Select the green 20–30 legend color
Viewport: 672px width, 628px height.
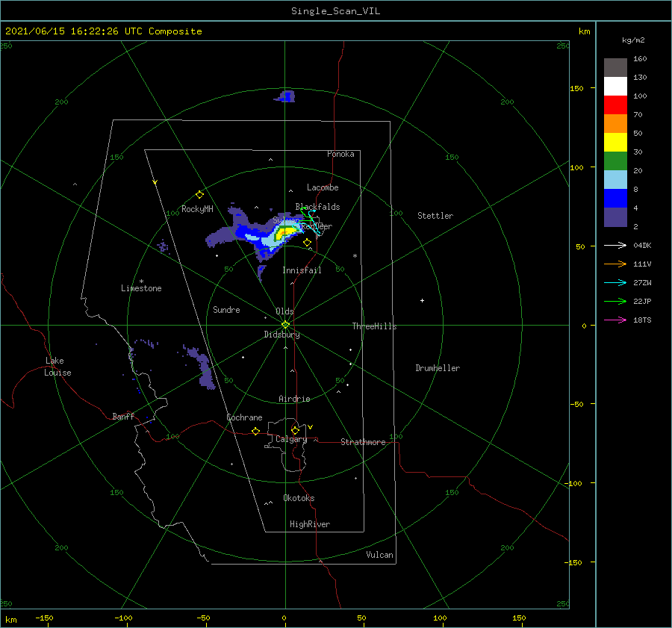(615, 161)
